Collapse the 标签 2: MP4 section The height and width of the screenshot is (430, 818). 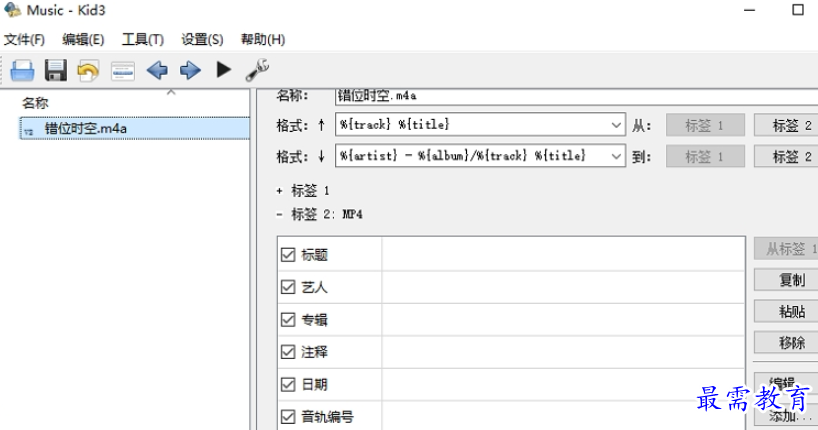pos(280,214)
